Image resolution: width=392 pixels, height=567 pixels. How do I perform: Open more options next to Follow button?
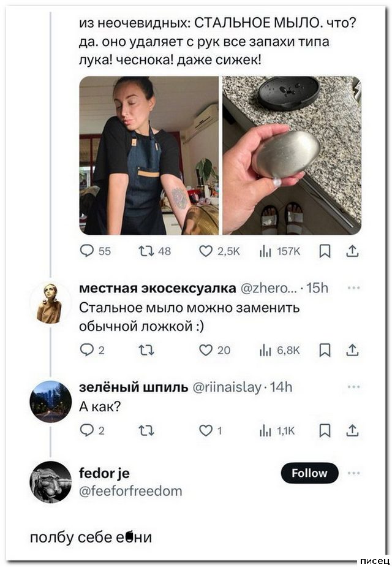353,473
